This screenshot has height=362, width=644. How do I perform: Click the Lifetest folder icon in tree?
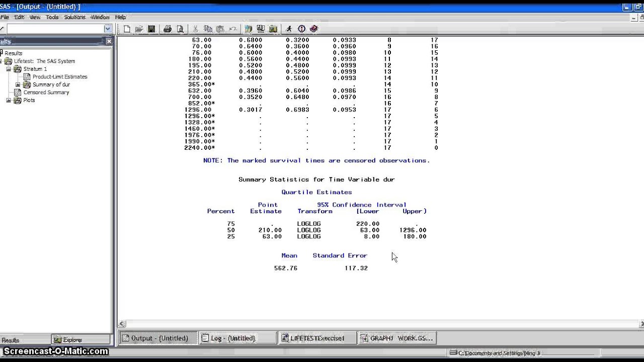tap(9, 61)
